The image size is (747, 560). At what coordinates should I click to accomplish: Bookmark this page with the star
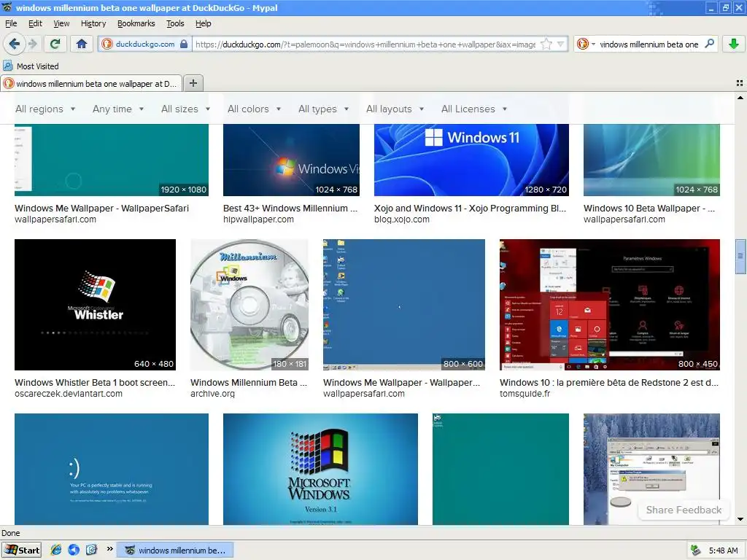point(546,44)
